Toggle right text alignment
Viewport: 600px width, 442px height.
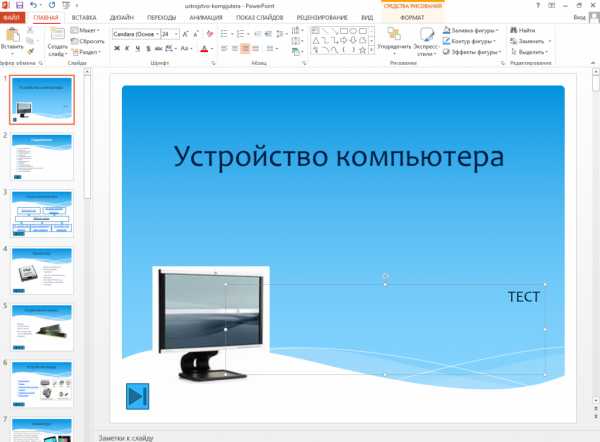click(x=245, y=49)
